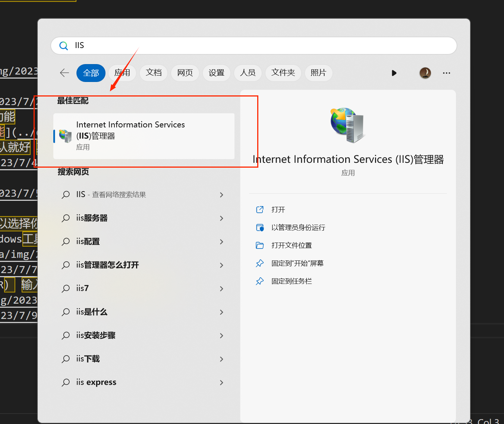Screen dimensions: 504x424
Task: Expand the chevron for iis配置
Action: pos(221,242)
